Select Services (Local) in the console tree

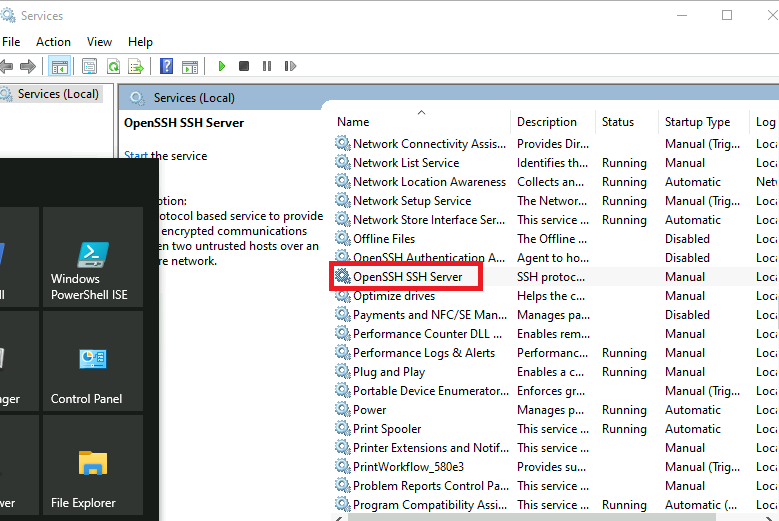click(x=58, y=94)
